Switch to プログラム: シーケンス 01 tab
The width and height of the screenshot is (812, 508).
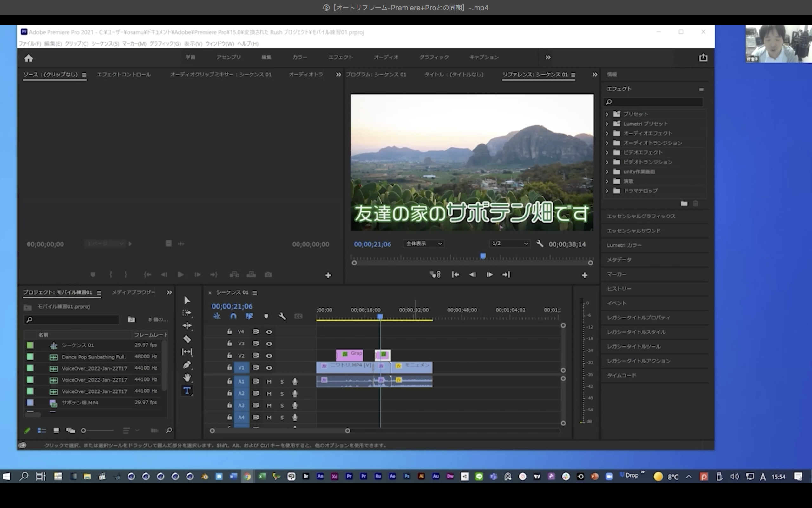pos(376,75)
